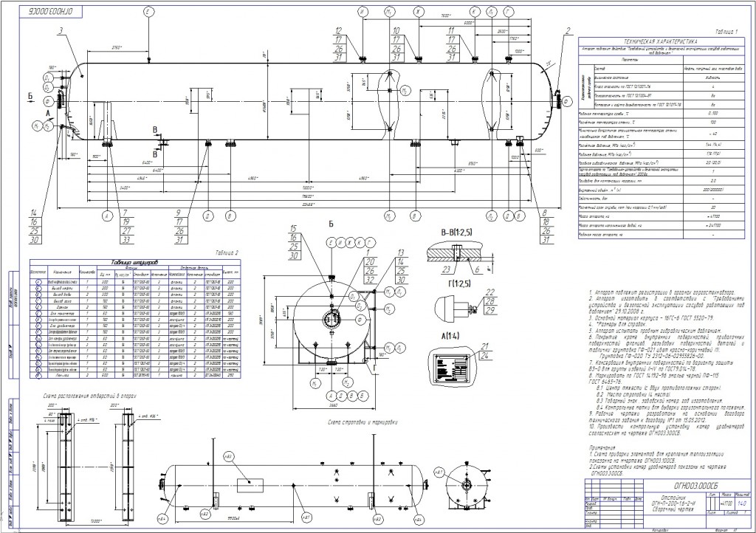This screenshot has height=533, width=756.
Task: Click note 4 '*Размеры для справок'
Action: [617, 324]
